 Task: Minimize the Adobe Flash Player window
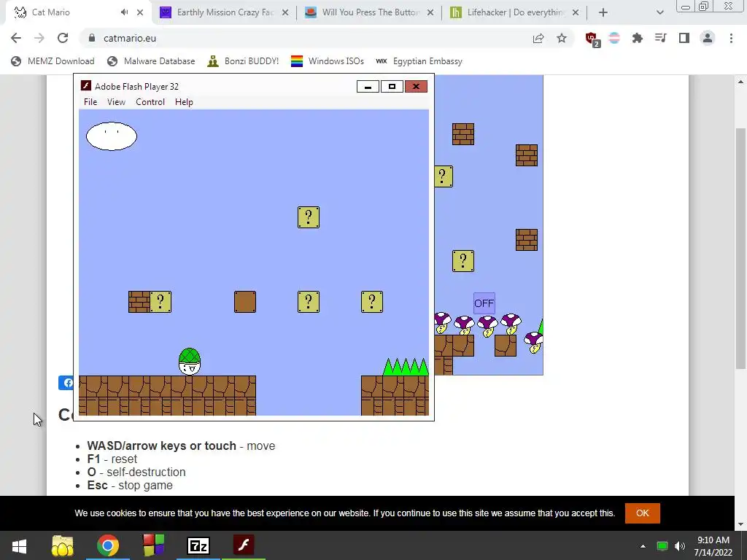[x=368, y=87]
